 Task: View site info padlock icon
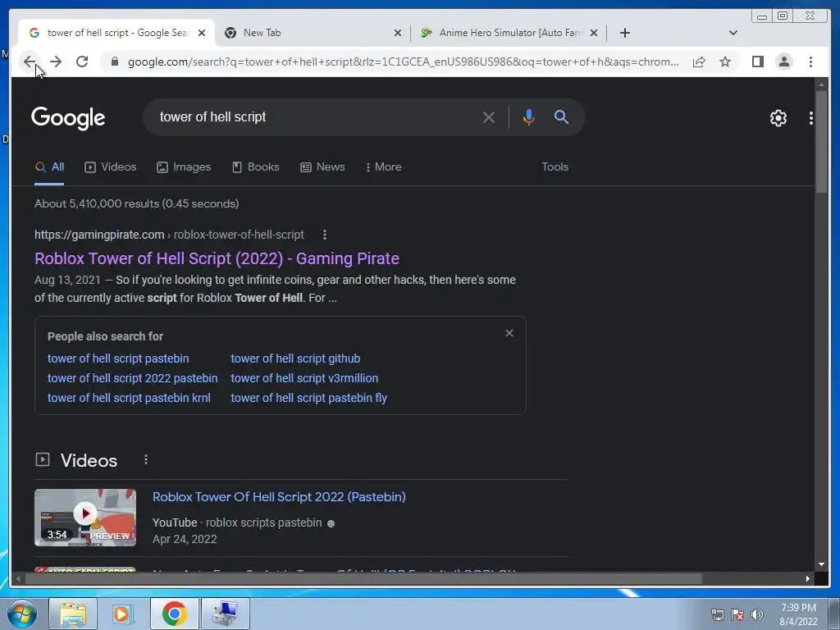[114, 62]
